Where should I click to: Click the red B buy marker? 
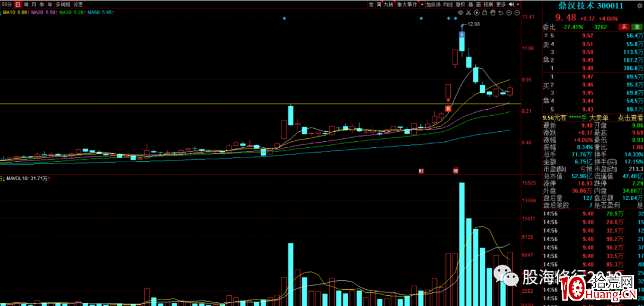tap(448, 109)
